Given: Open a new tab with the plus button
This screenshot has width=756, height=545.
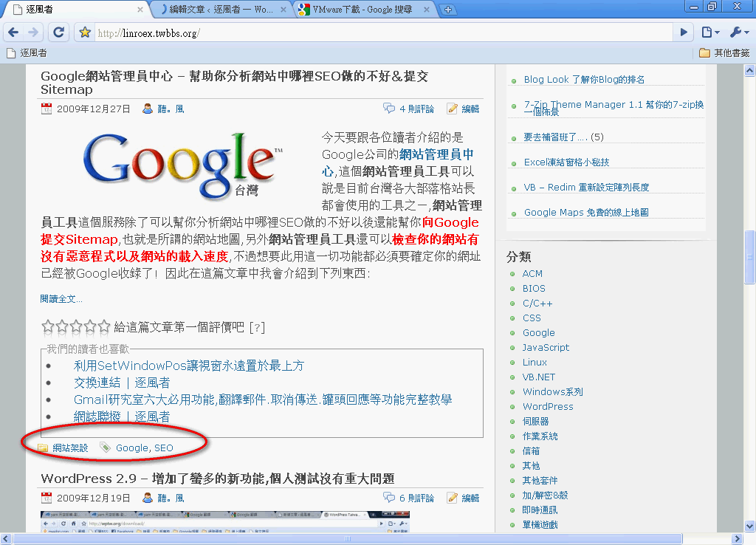Looking at the screenshot, I should point(448,10).
